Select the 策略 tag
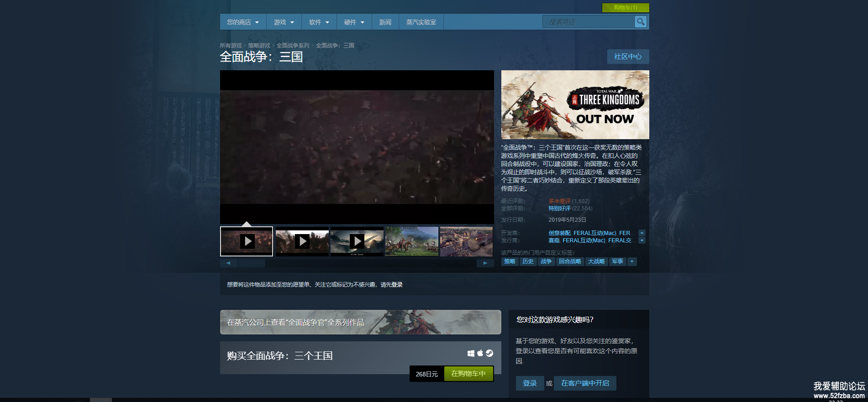The width and height of the screenshot is (868, 402). [x=510, y=261]
